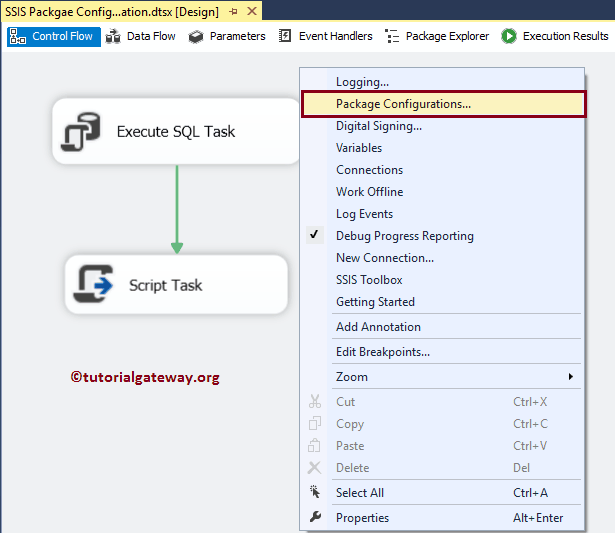
Task: Toggle Debug Progress Reporting checkmark
Action: [x=314, y=235]
